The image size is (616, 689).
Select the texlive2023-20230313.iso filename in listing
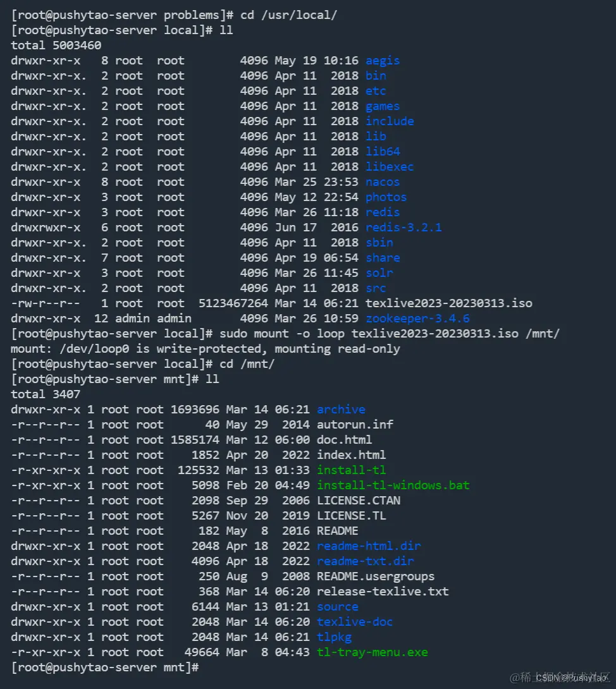tap(449, 303)
